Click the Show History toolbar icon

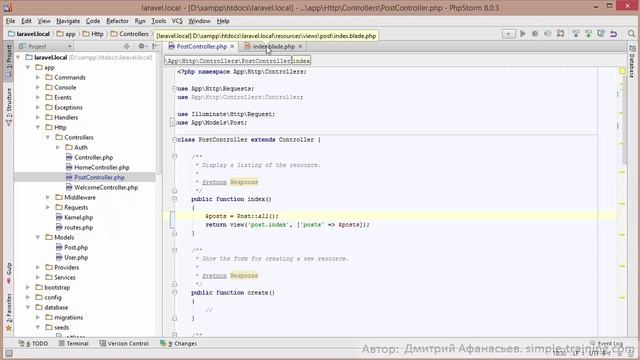tap(601, 34)
